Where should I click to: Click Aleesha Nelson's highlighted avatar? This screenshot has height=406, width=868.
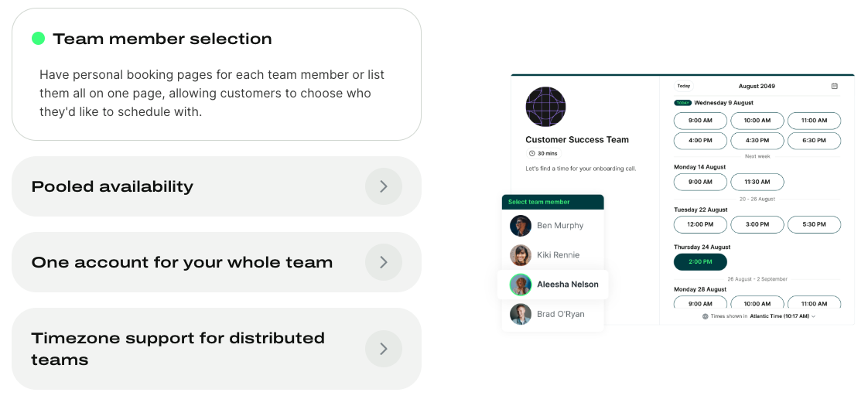521,285
